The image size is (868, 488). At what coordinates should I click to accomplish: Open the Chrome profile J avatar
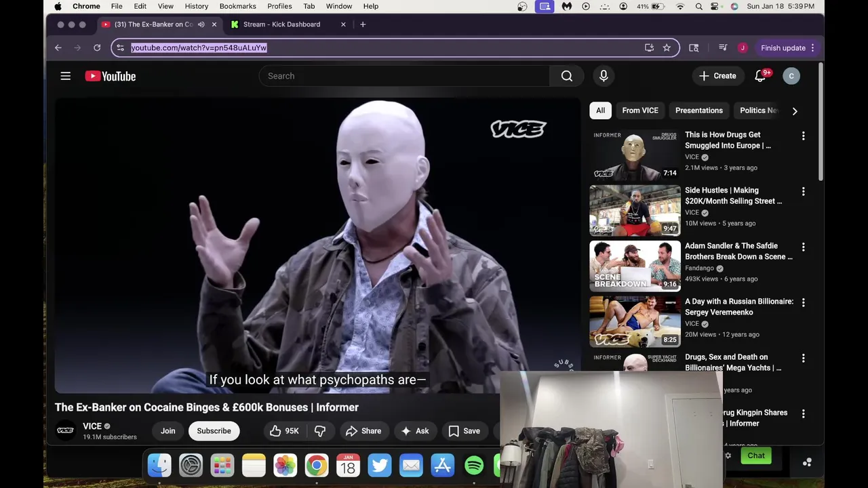click(743, 47)
